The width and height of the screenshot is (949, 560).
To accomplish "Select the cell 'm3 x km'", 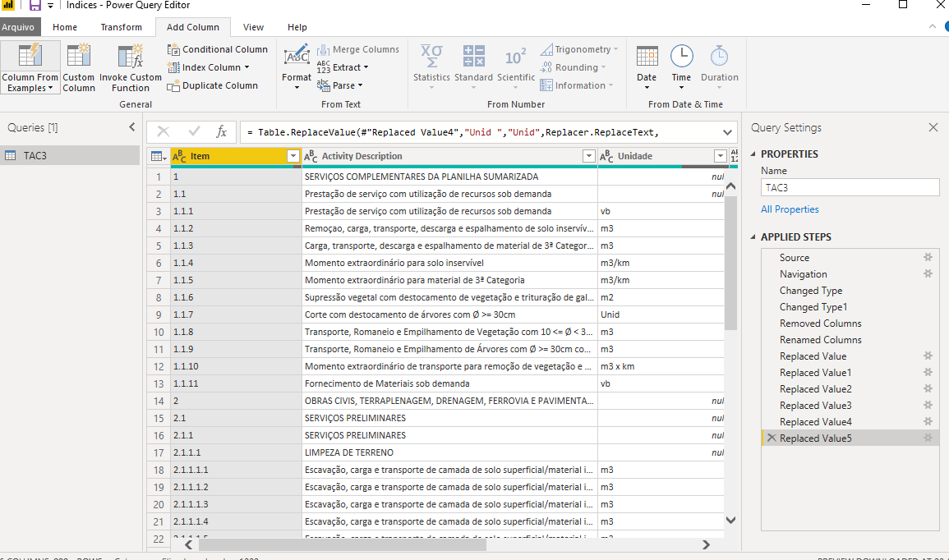I will [x=661, y=366].
